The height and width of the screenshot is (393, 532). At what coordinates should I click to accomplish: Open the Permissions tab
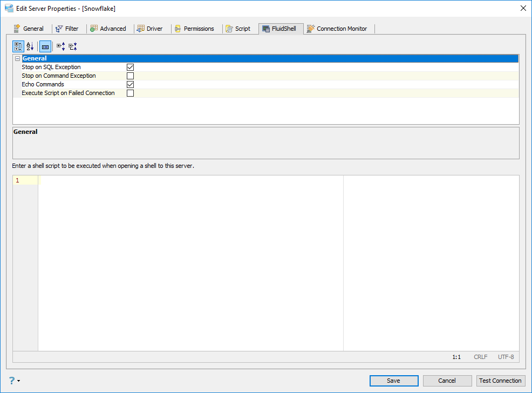(x=194, y=29)
